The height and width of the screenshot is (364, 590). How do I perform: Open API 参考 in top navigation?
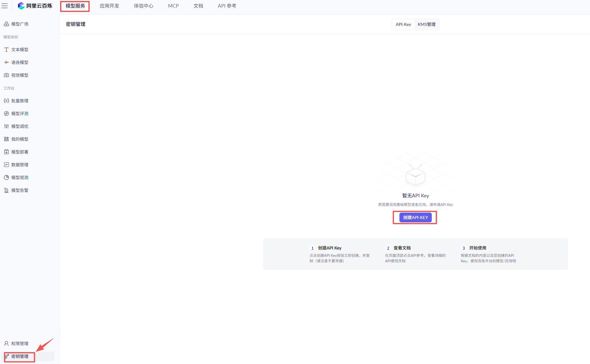227,6
